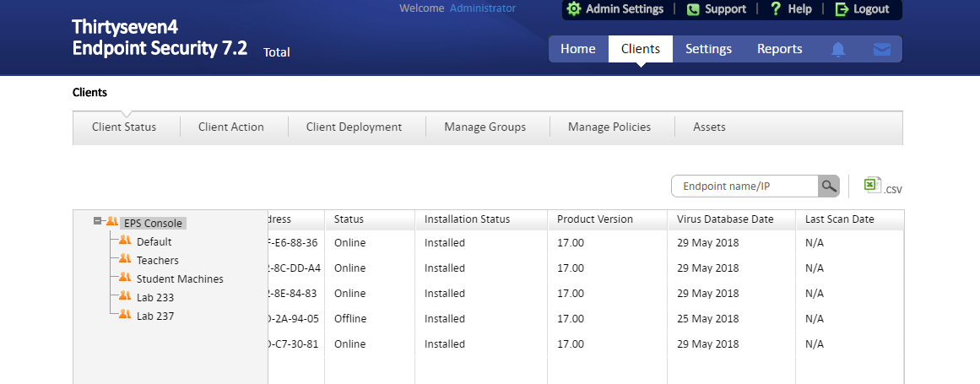Select the Teachers group
This screenshot has width=980, height=384.
point(158,261)
